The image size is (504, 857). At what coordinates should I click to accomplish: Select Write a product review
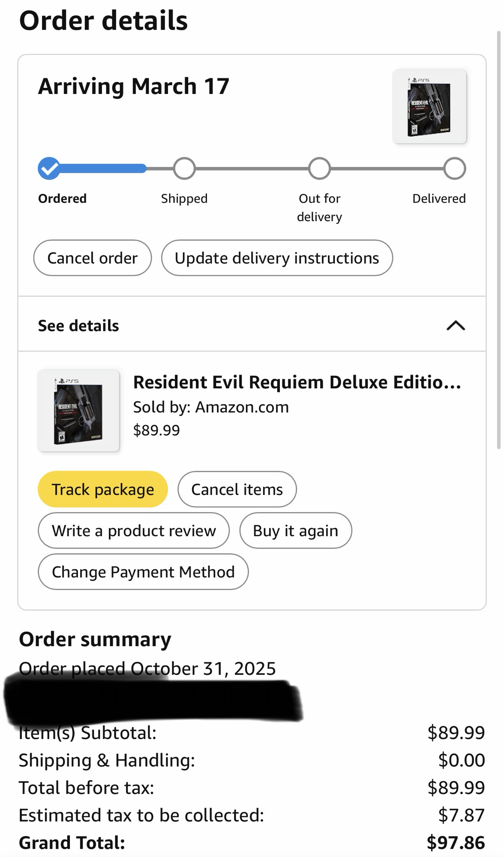click(134, 530)
